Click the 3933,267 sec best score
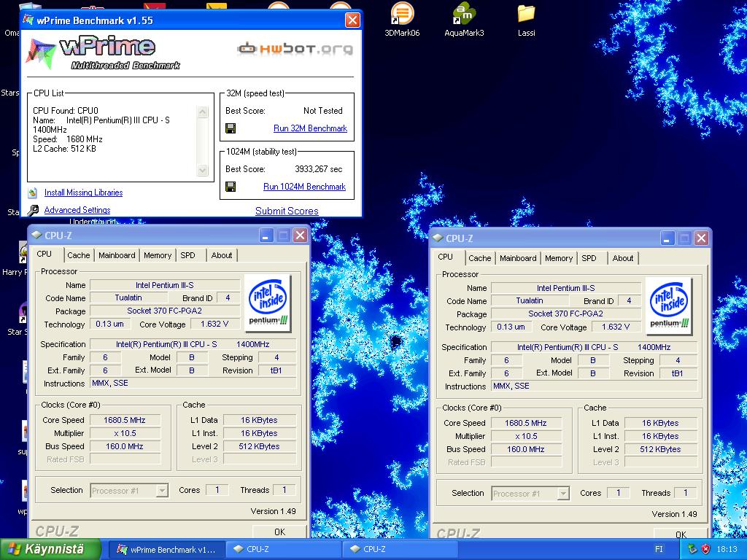This screenshot has width=747, height=560. 318,169
